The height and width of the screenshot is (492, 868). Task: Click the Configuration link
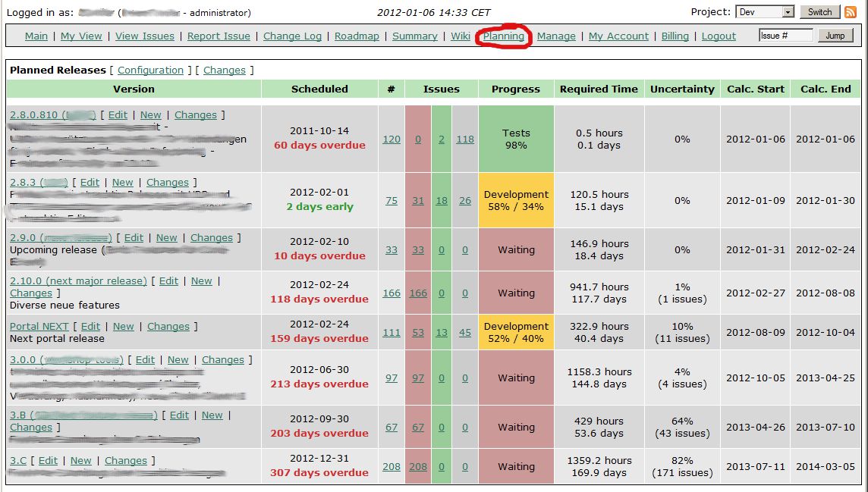click(150, 70)
